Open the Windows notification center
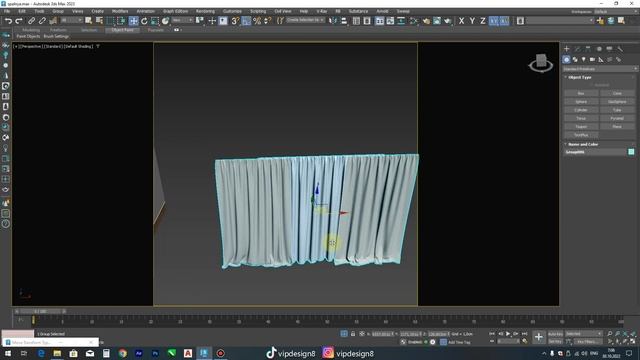 [x=629, y=353]
